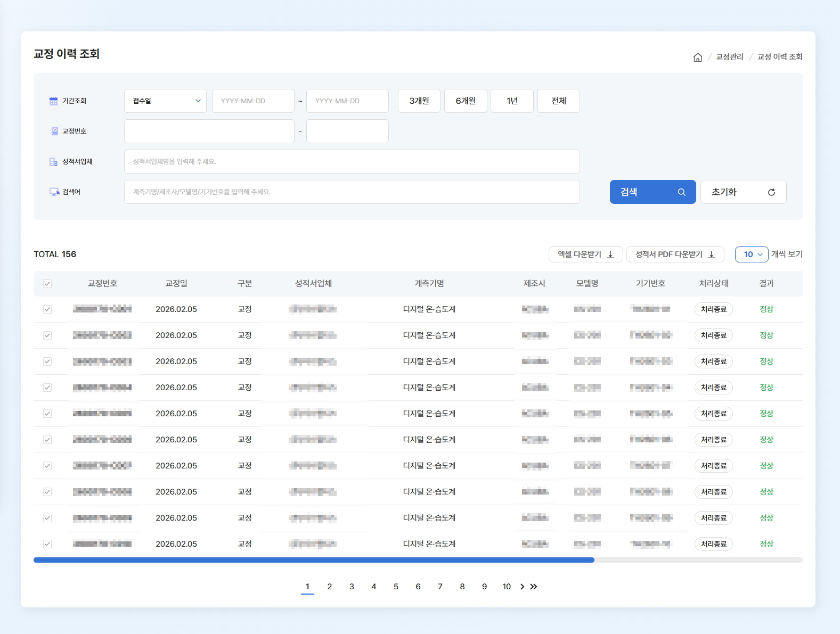Focus the 성적서업체 name input field
This screenshot has height=634, width=840.
pyautogui.click(x=352, y=162)
